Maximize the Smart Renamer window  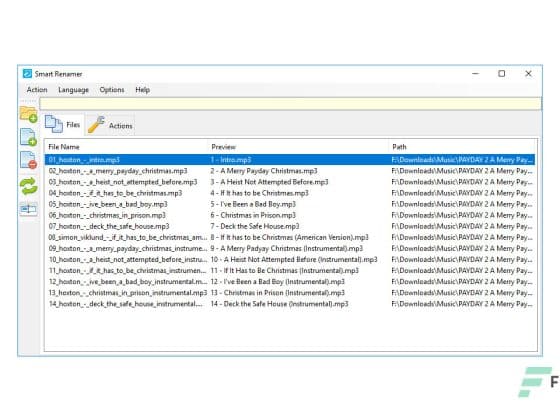click(x=502, y=74)
